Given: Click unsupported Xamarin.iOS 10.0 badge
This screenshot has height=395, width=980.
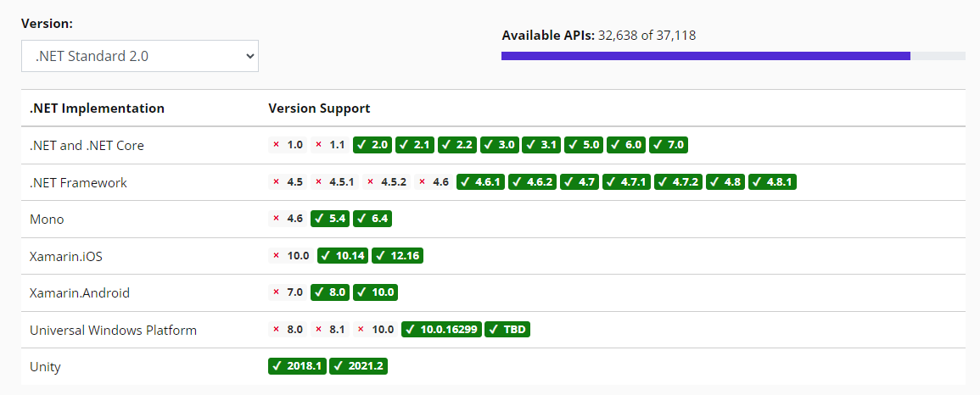Looking at the screenshot, I should (291, 255).
